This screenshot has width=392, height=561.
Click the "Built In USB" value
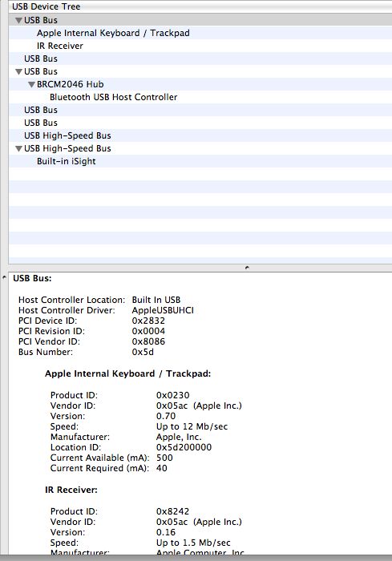pos(156,300)
